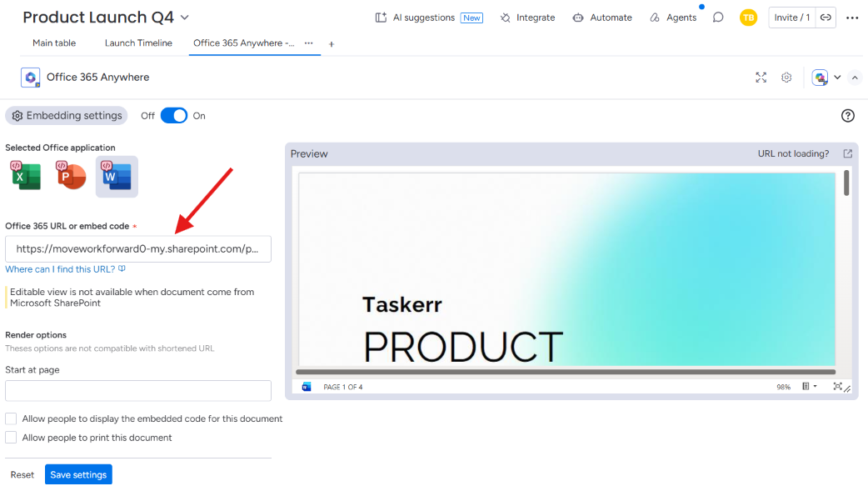The width and height of the screenshot is (868, 486).
Task: Click the preview horizontal scrollbar
Action: click(x=565, y=372)
